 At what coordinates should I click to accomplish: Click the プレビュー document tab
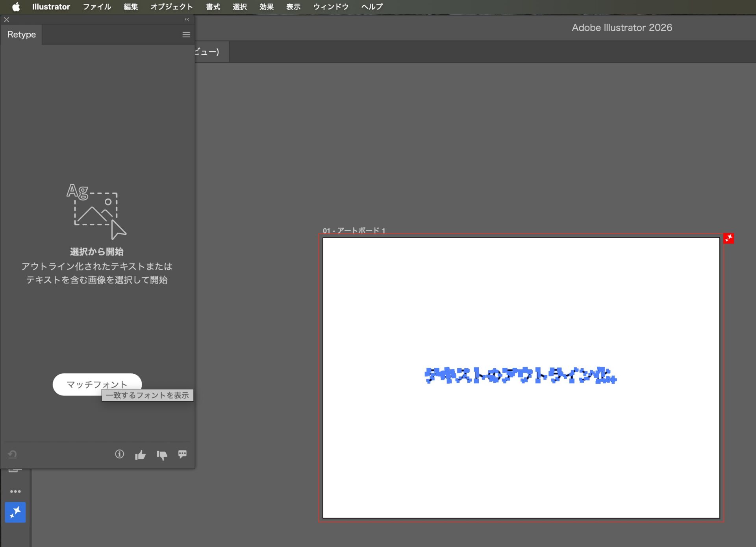pos(209,51)
